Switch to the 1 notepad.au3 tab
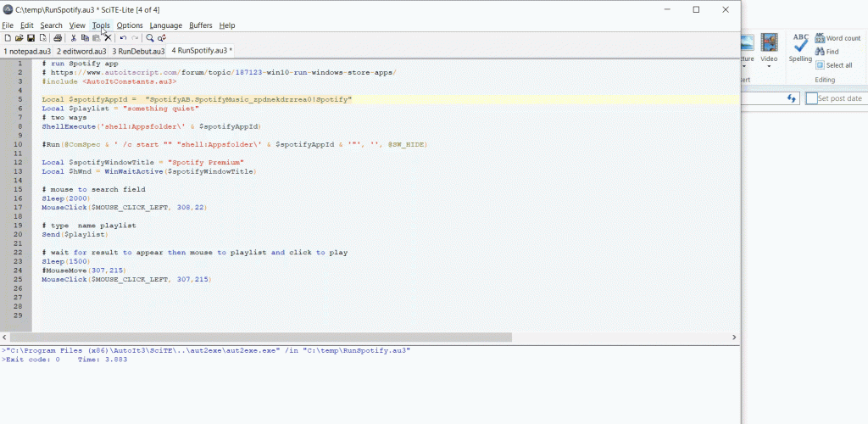 [27, 51]
